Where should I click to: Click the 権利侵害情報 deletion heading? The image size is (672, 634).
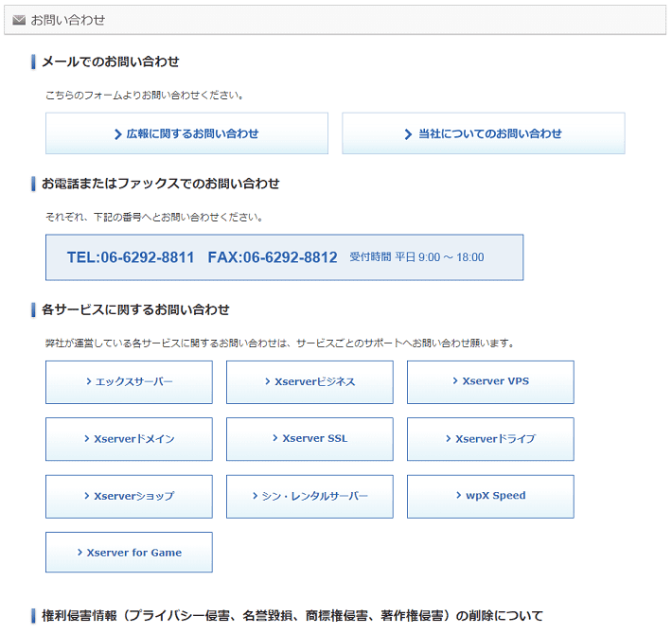point(292,616)
